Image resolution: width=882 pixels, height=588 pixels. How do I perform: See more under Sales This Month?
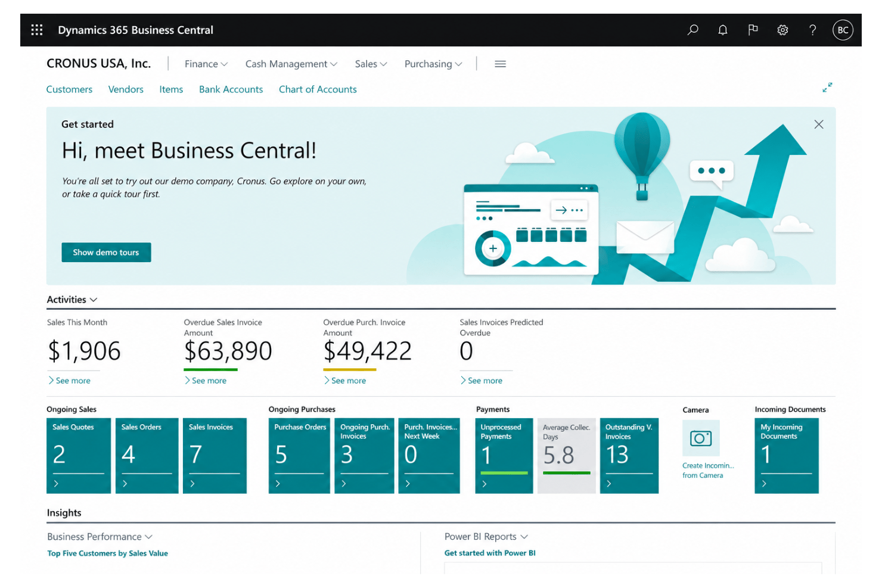(x=69, y=381)
